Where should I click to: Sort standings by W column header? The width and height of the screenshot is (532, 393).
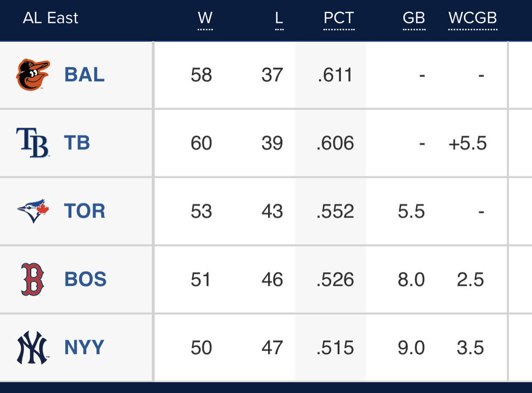point(205,18)
